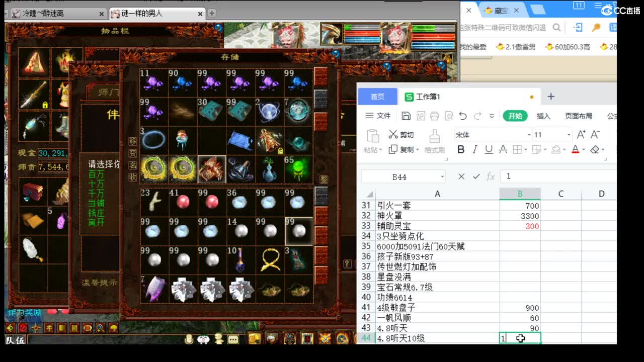
Task: Select the cell with 一帆风顺
Action: [437, 318]
